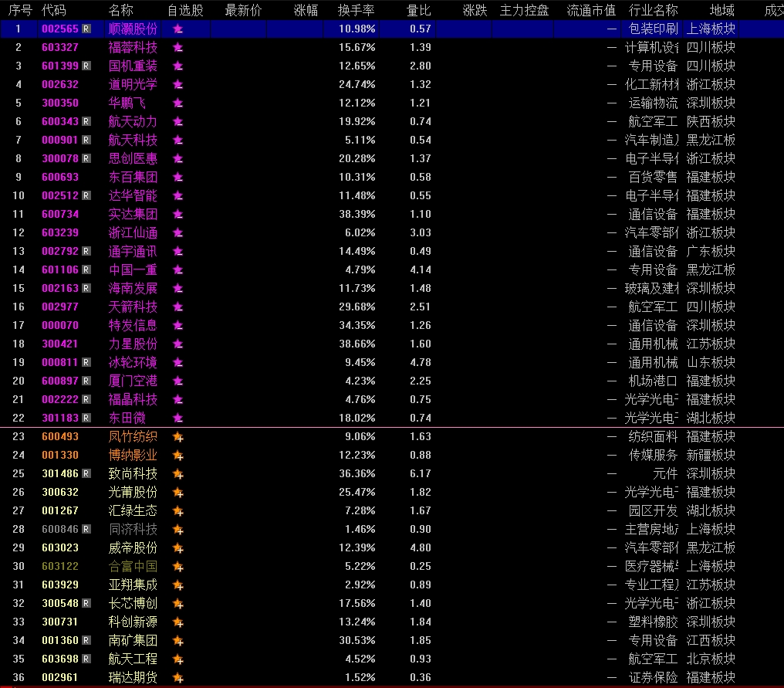The width and height of the screenshot is (784, 688).
Task: Click region 北京板块
Action: [711, 659]
